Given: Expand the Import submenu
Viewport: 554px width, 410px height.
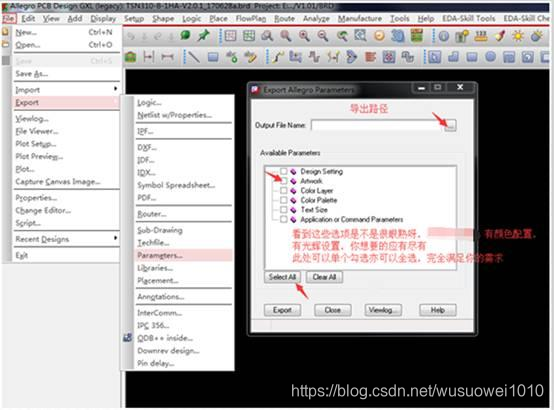Looking at the screenshot, I should pos(66,90).
